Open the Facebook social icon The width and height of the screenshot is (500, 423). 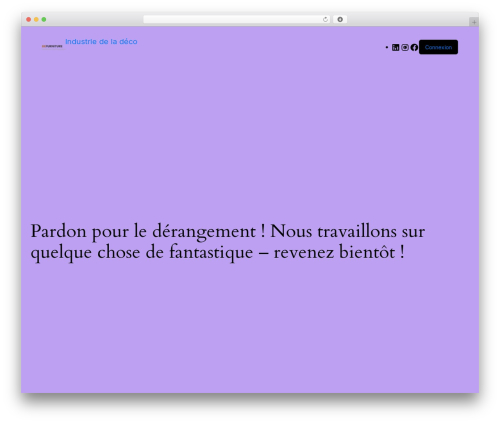click(414, 47)
